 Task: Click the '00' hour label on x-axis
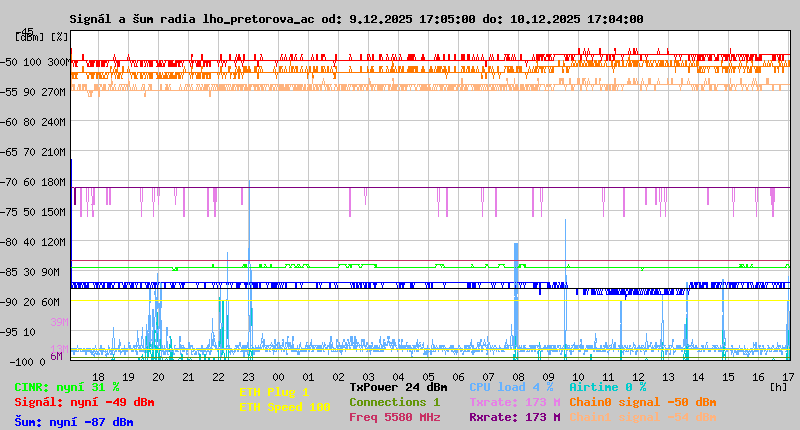[x=278, y=377]
